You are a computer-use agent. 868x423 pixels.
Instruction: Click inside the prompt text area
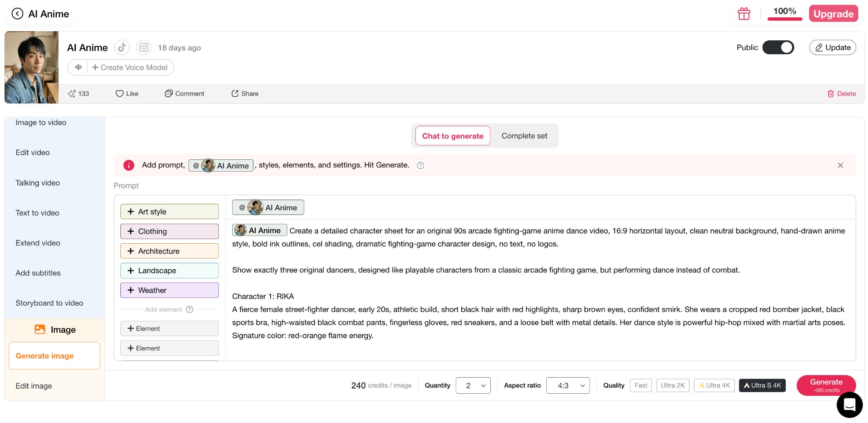[540, 290]
